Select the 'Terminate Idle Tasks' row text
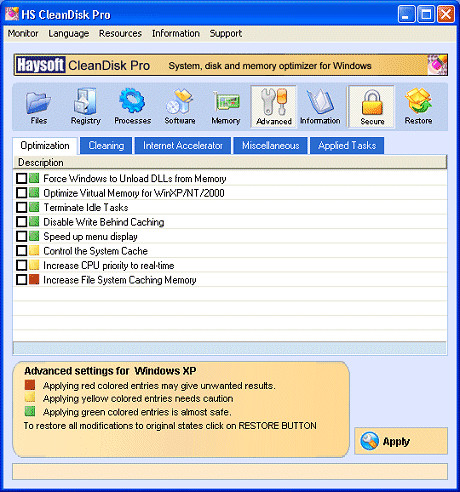 (x=86, y=207)
